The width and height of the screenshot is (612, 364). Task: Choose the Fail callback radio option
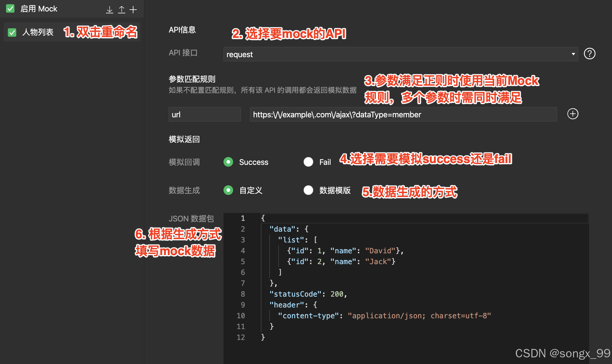coord(308,162)
